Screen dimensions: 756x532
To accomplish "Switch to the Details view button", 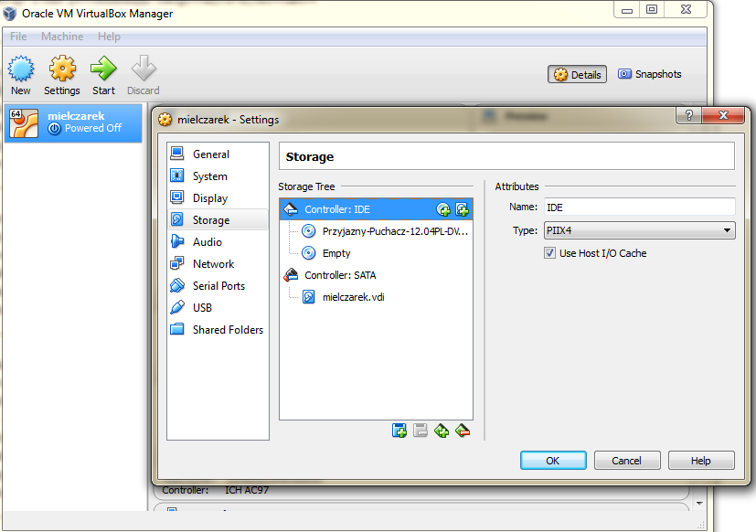I will click(x=577, y=74).
